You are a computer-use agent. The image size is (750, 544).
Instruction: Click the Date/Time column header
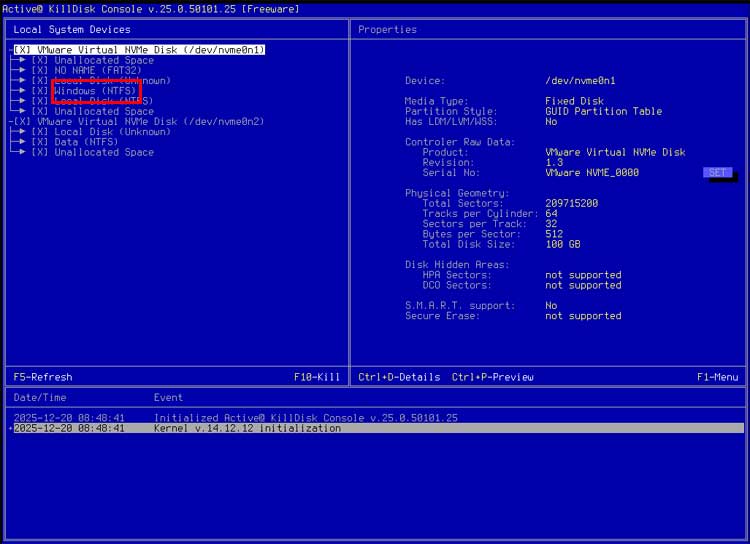click(40, 398)
